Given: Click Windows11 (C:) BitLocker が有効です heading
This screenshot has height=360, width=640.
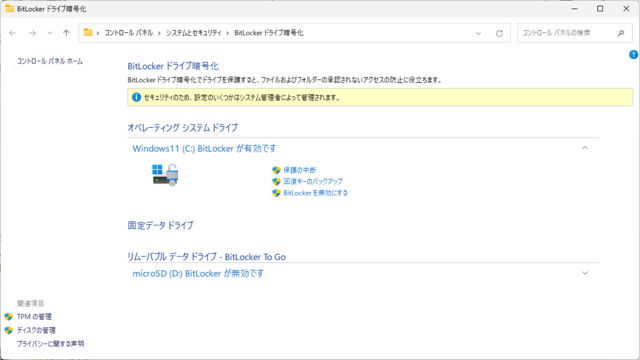Looking at the screenshot, I should pos(204,149).
